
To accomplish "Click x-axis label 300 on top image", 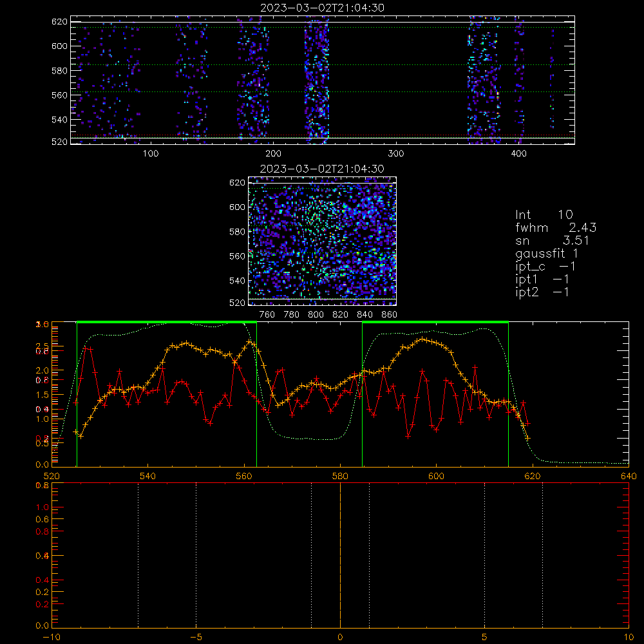I will click(x=396, y=154).
